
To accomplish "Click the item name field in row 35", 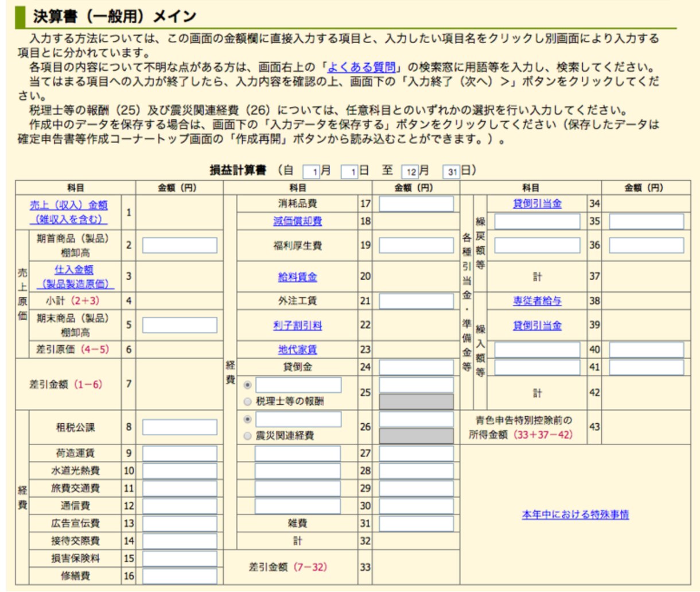I will tap(537, 221).
